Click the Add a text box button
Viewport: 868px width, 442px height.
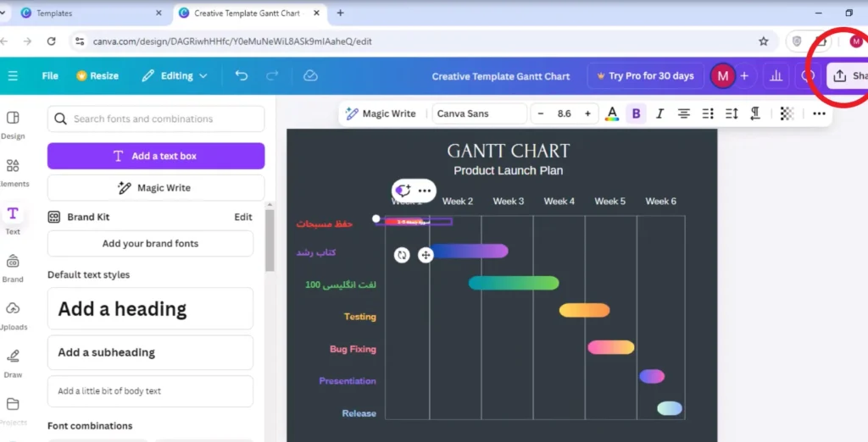point(156,156)
